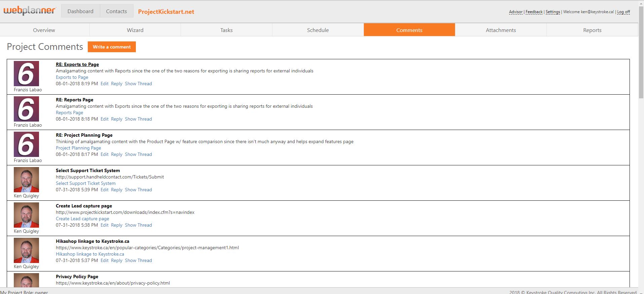Click the RE: Project Planning Page title
Viewport: 644px width, 294px height.
pyautogui.click(x=84, y=135)
